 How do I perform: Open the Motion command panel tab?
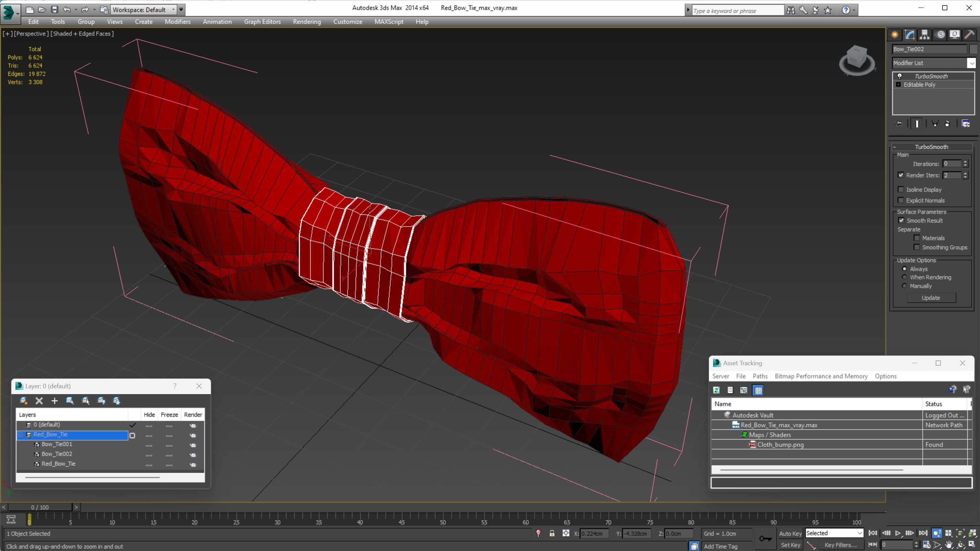[940, 35]
